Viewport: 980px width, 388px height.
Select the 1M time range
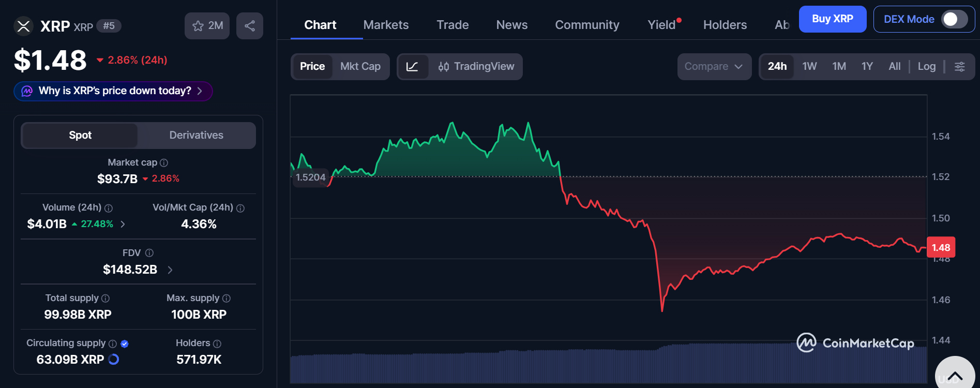click(x=839, y=67)
